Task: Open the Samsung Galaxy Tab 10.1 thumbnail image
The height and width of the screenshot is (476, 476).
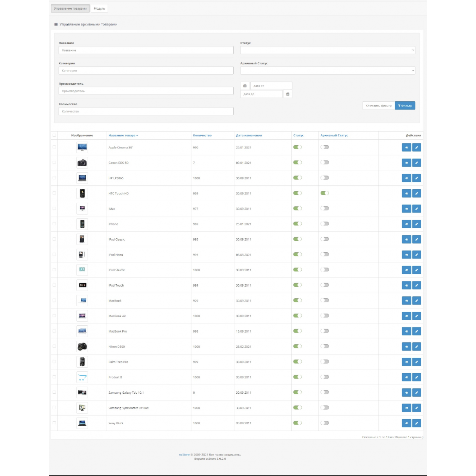Action: point(82,392)
